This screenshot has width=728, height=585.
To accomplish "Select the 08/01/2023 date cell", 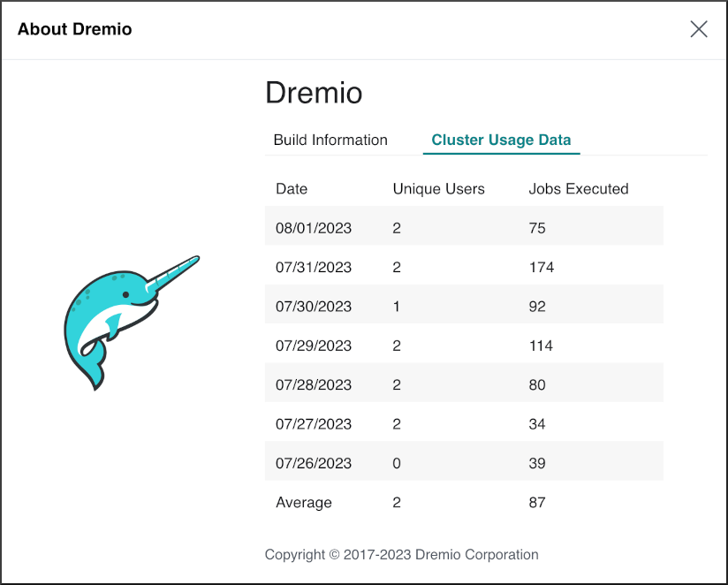I will 314,228.
